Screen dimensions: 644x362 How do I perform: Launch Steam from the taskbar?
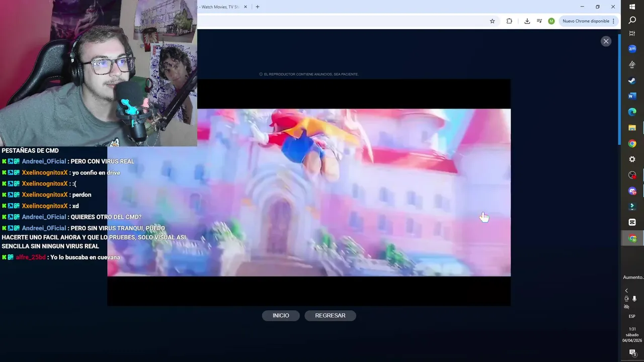[632, 80]
